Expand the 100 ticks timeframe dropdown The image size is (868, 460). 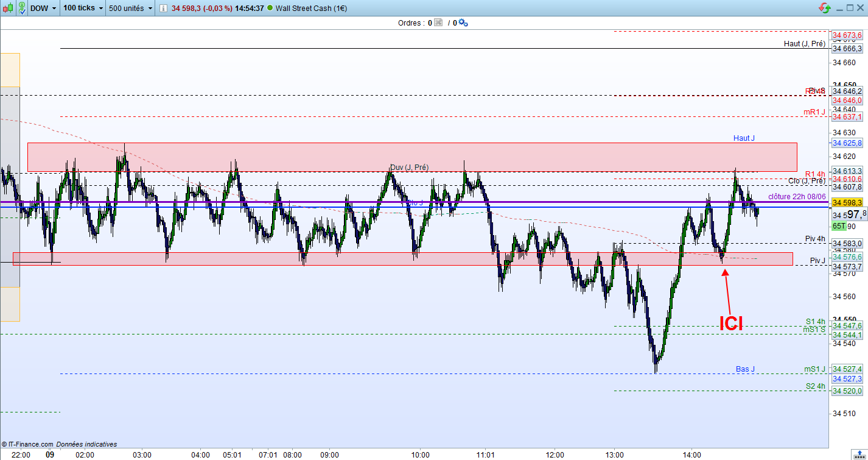tap(83, 8)
